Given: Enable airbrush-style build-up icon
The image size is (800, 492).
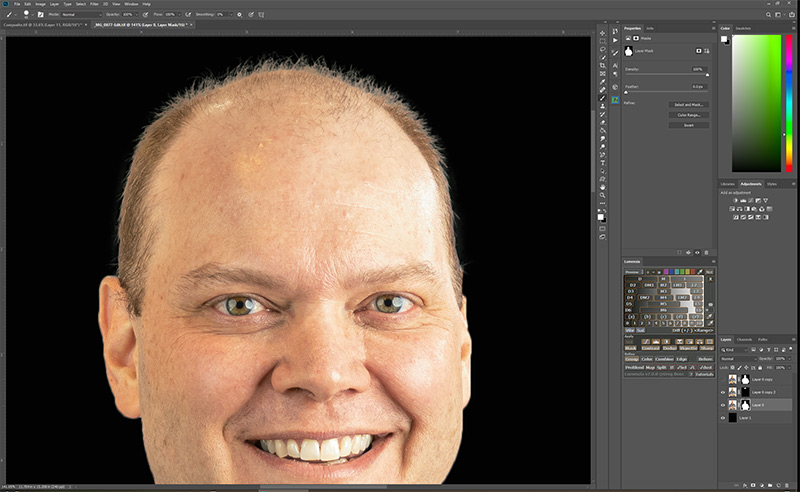Looking at the screenshot, I should (x=188, y=15).
